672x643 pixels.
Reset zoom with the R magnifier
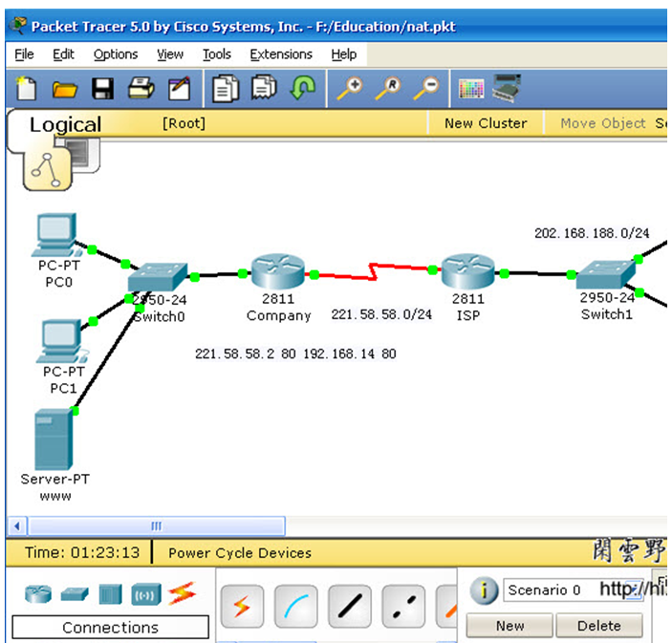pos(388,88)
